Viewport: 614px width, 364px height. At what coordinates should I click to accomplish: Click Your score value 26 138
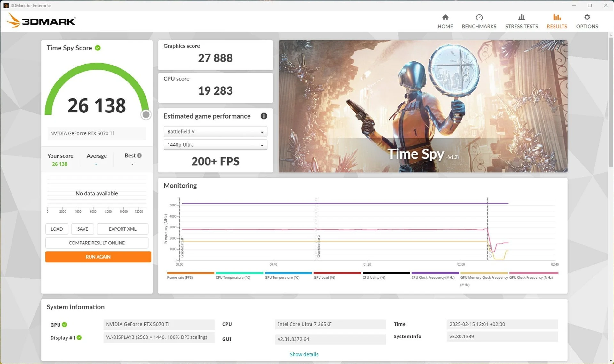tap(60, 164)
